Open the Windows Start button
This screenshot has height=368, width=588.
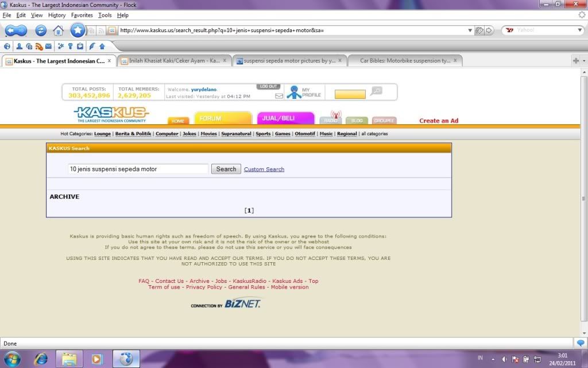click(12, 359)
